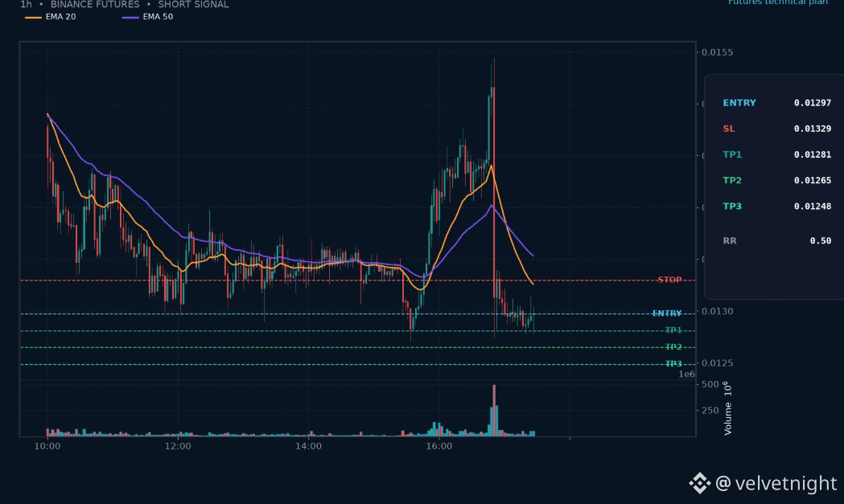Click the Volume axis title
The width and height of the screenshot is (844, 504).
[727, 408]
